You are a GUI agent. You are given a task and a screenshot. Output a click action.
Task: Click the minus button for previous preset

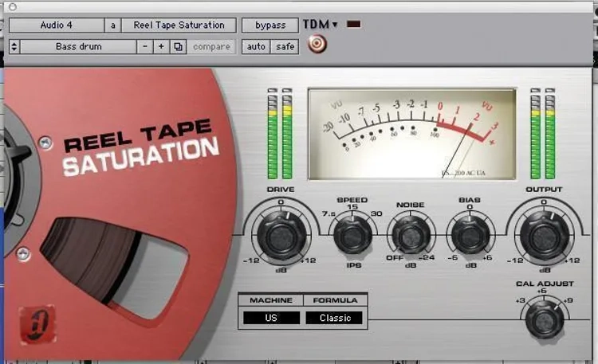tap(144, 47)
